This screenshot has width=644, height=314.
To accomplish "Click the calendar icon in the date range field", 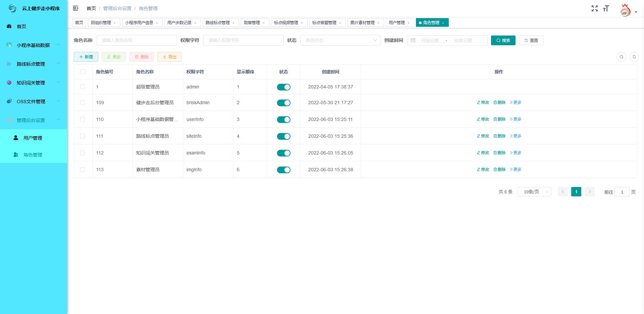I will click(413, 40).
